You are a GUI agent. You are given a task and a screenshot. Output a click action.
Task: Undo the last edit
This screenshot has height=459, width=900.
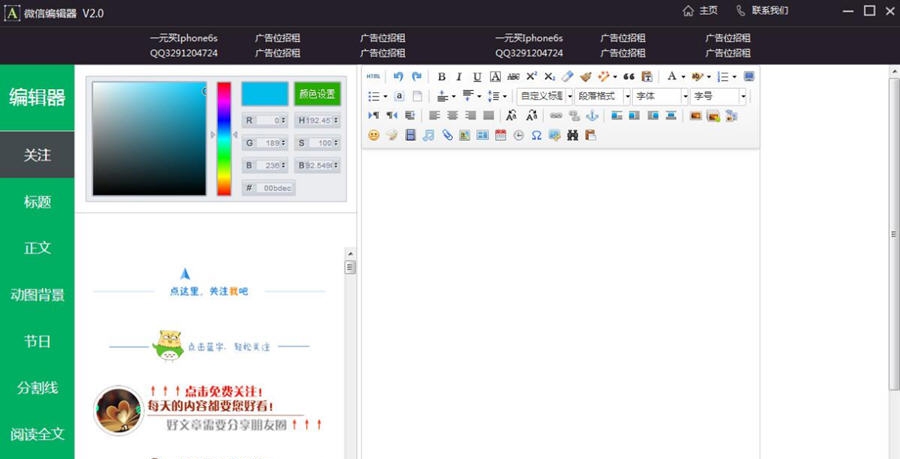point(398,76)
